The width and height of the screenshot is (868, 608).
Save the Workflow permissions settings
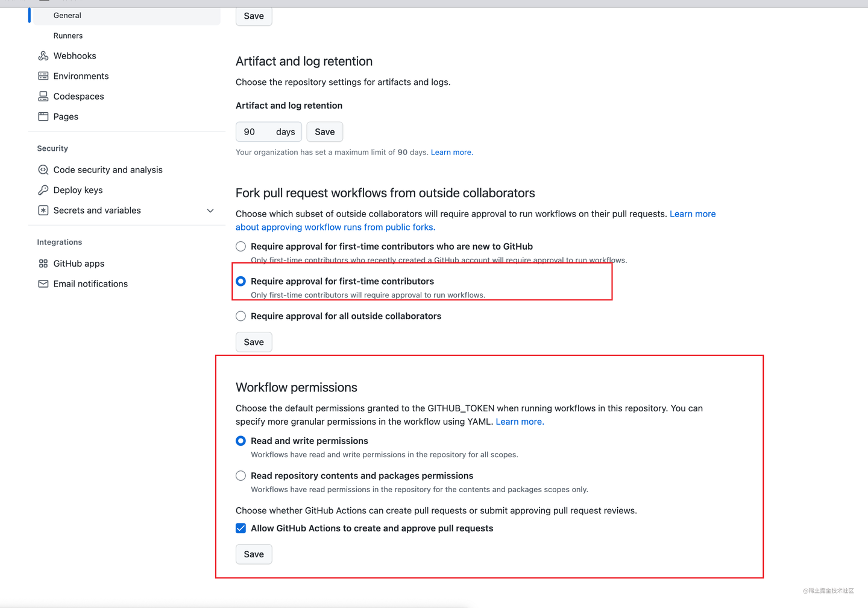(x=253, y=554)
